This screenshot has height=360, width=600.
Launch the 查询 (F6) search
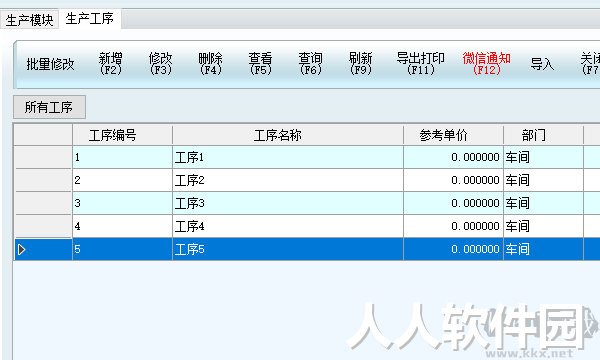(311, 64)
